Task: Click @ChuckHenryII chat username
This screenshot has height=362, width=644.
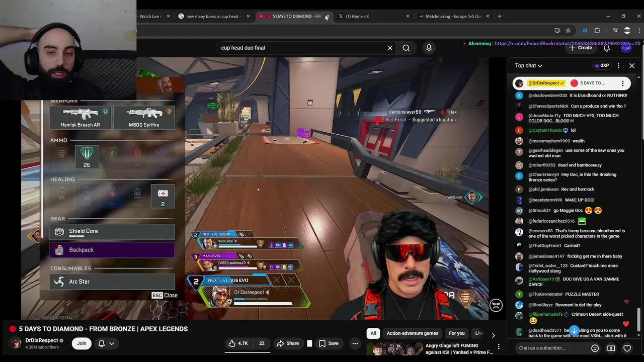Action: pyautogui.click(x=544, y=174)
